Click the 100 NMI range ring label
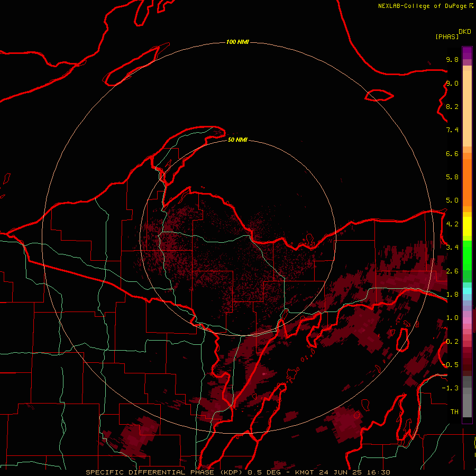Image resolution: width=476 pixels, height=476 pixels. coord(237,42)
